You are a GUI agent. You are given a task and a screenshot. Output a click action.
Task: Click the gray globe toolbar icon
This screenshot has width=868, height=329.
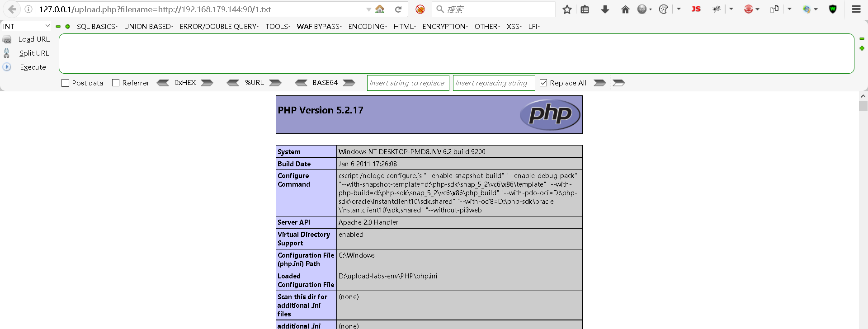pyautogui.click(x=642, y=9)
